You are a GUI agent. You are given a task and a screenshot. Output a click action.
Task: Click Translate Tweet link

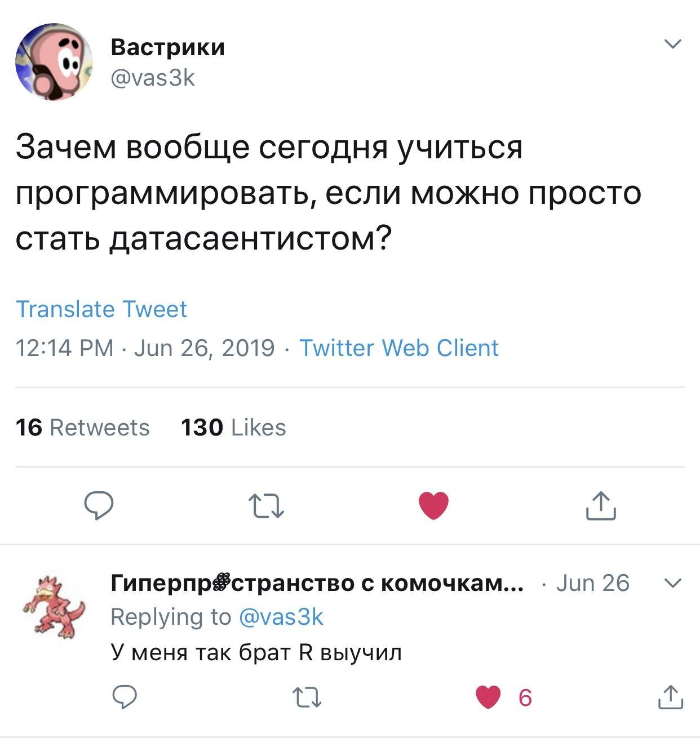click(x=101, y=309)
